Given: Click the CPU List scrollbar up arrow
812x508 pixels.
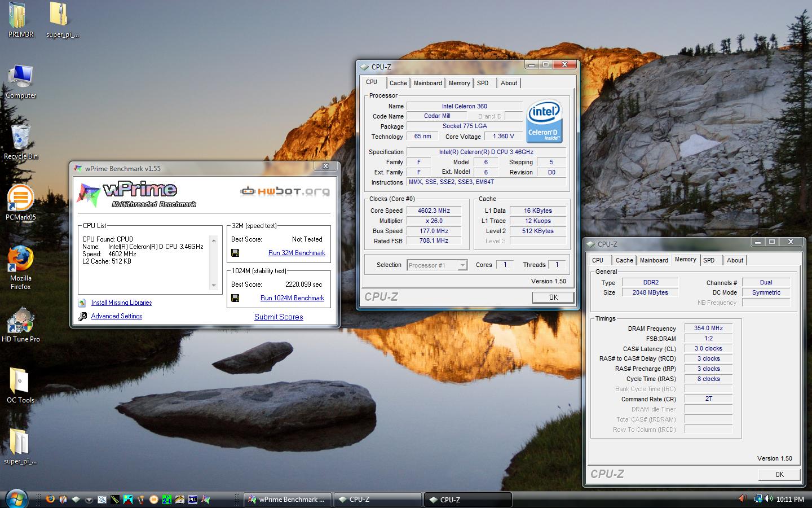Looking at the screenshot, I should pyautogui.click(x=214, y=240).
